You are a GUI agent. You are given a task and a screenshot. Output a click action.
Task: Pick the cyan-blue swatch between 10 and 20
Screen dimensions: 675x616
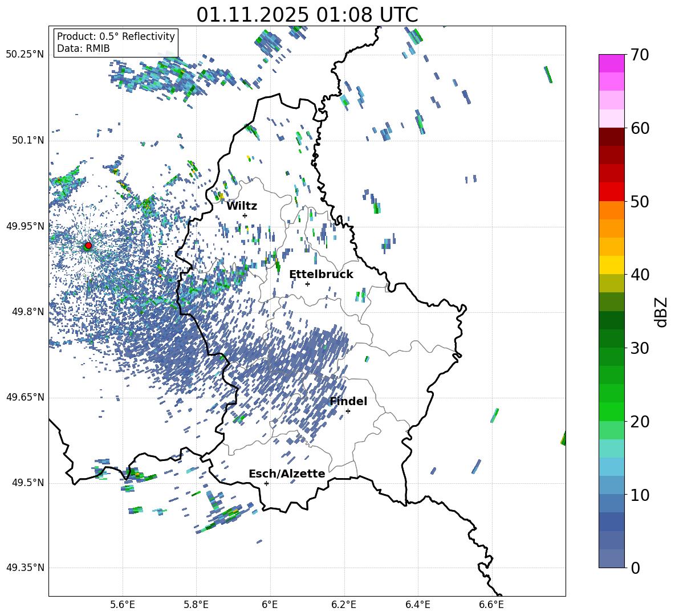point(612,467)
